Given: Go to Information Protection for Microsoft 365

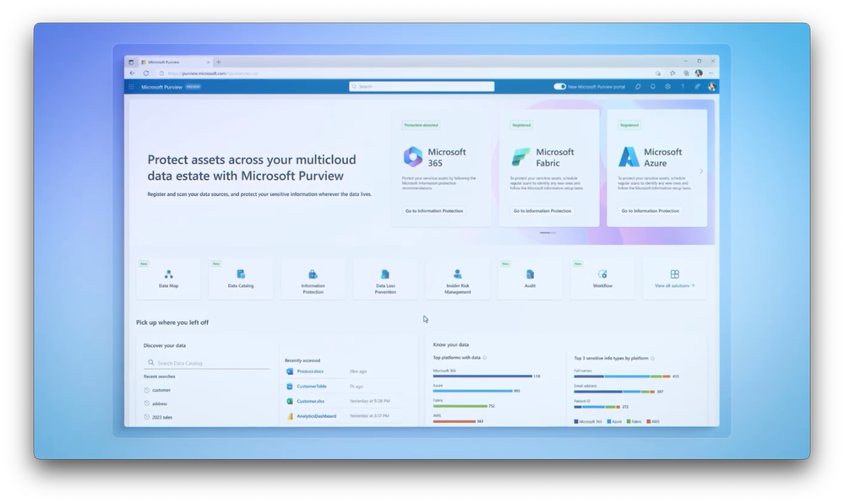Looking at the screenshot, I should pos(434,211).
